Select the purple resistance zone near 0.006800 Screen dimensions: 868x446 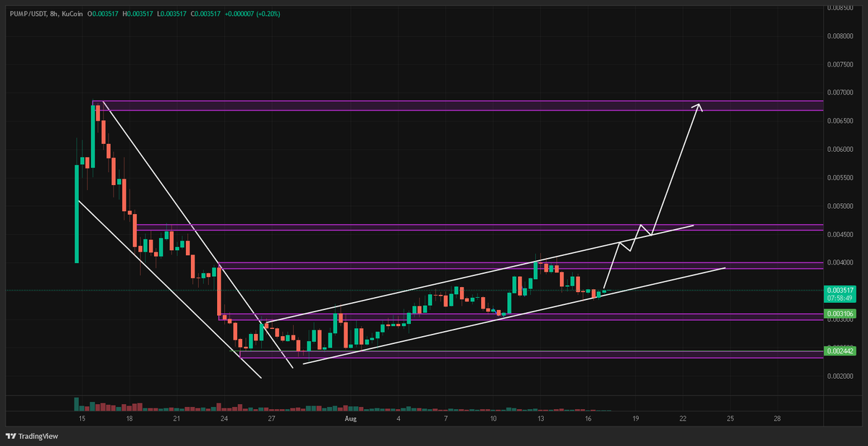click(458, 106)
